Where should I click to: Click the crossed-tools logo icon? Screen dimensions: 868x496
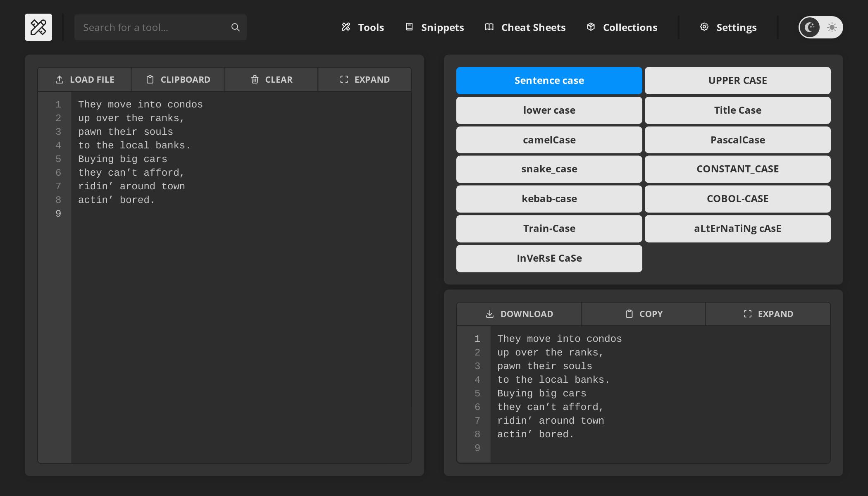[x=38, y=27]
